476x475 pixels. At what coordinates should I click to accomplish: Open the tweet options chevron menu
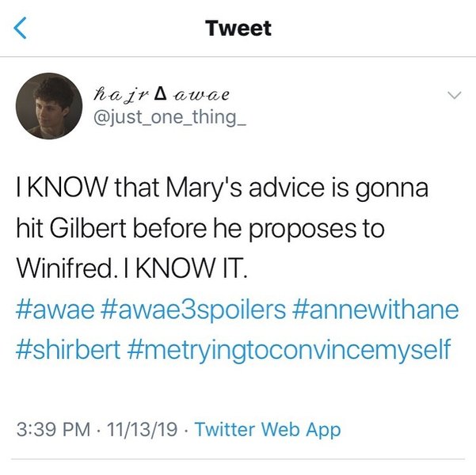coord(453,95)
